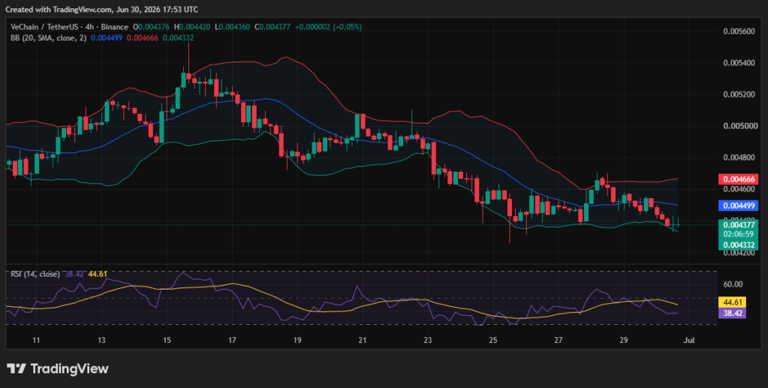Click the date label 19 on the time axis
768x388 pixels.
click(297, 340)
